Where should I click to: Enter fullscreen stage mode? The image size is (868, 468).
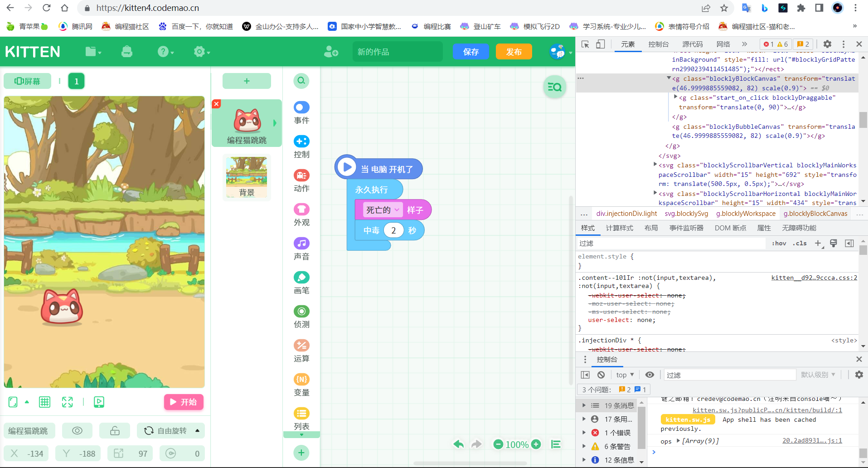click(x=67, y=402)
